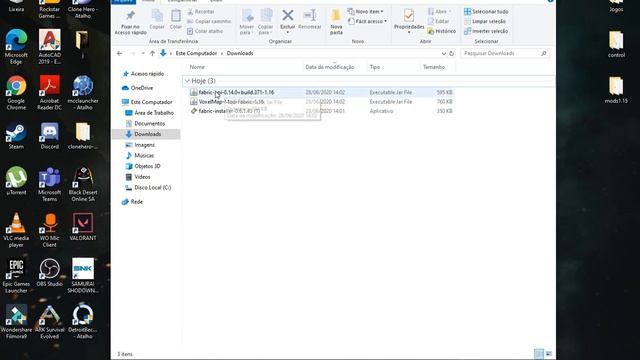Select the VLC media player desktop icon
The image size is (640, 360).
pos(16,230)
